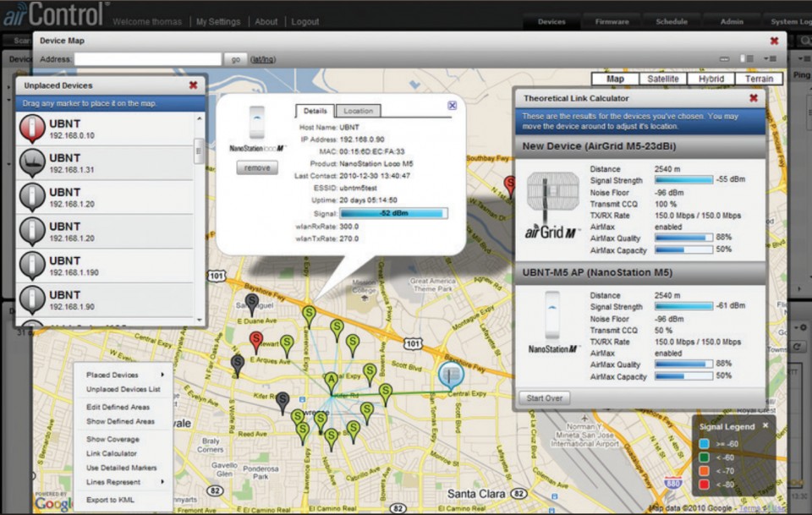Open the Device Map view options dropdown
Screen dimensions: 812x515
(x=769, y=59)
